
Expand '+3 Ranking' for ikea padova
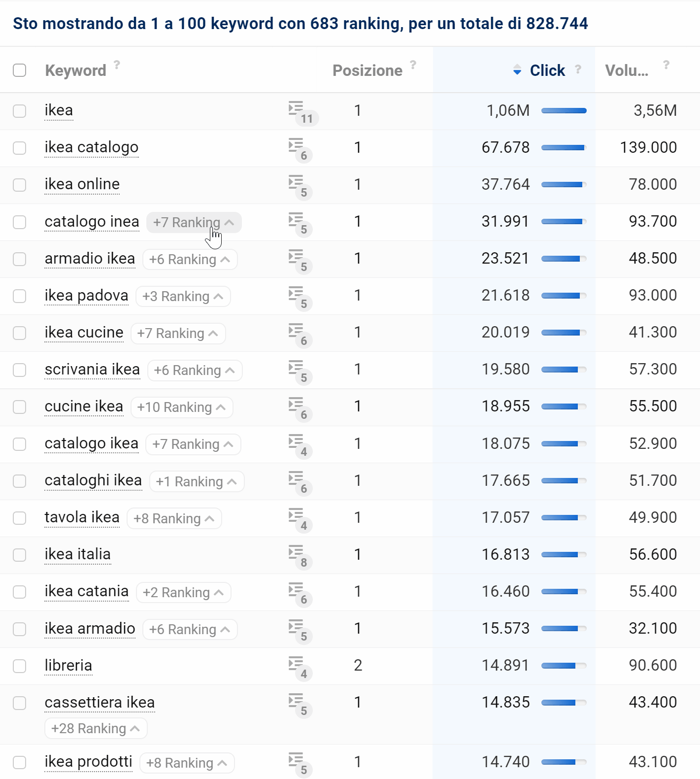coord(183,296)
